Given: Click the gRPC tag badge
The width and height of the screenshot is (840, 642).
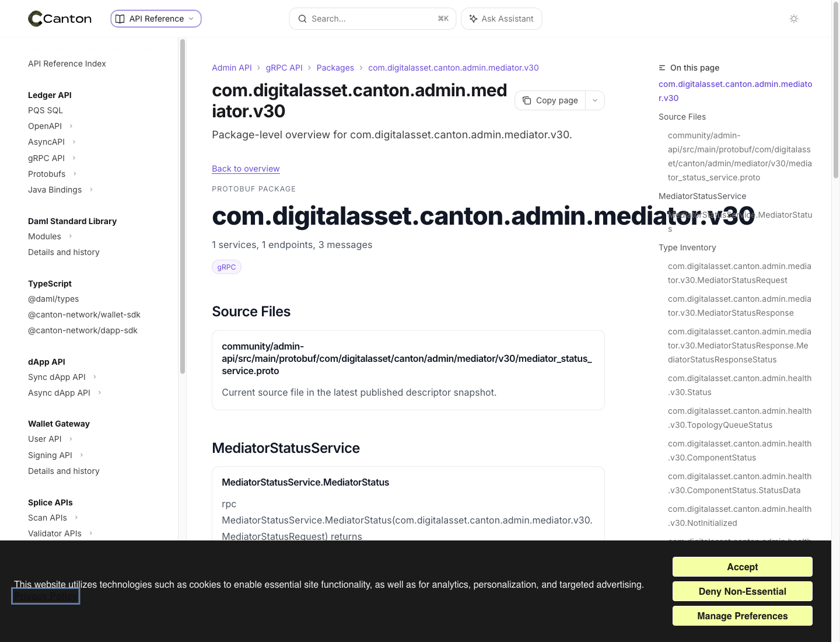Looking at the screenshot, I should (x=226, y=267).
